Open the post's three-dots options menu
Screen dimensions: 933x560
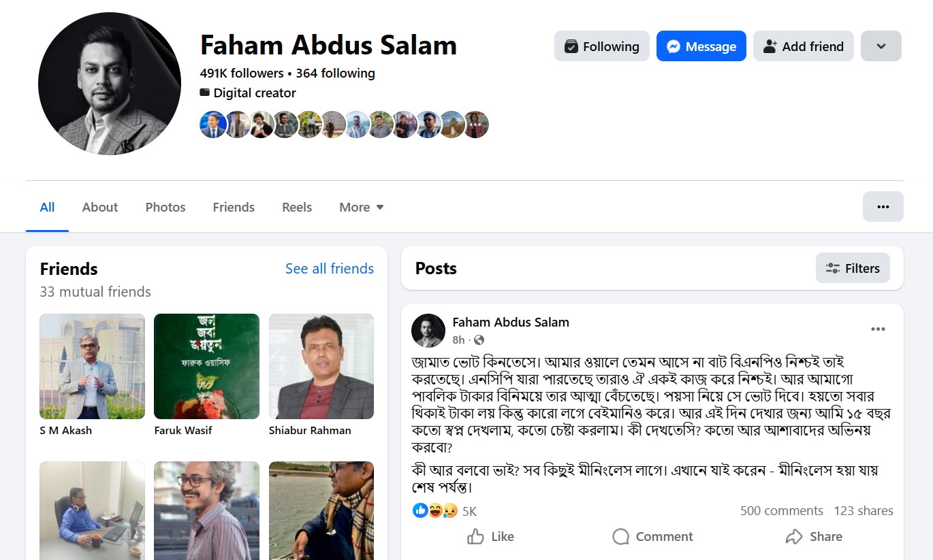[878, 329]
